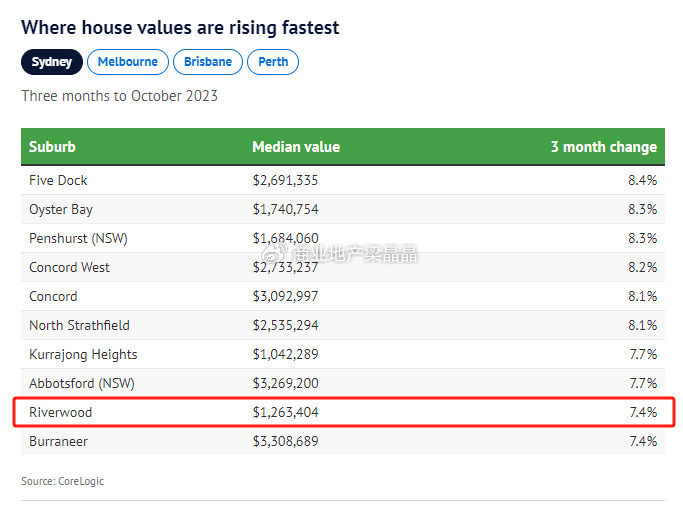Image resolution: width=683 pixels, height=506 pixels.
Task: Click the highlighted Riverwood row
Action: pos(342,412)
